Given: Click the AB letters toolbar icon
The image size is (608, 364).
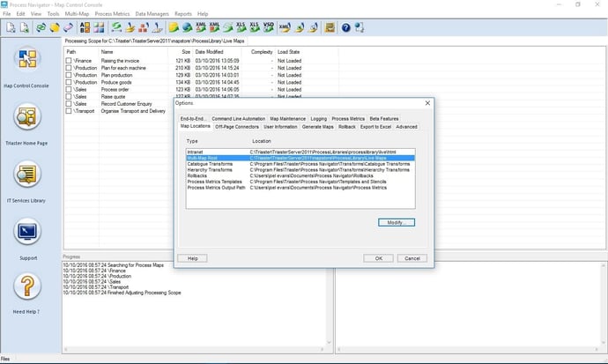Looking at the screenshot, I should [85, 27].
